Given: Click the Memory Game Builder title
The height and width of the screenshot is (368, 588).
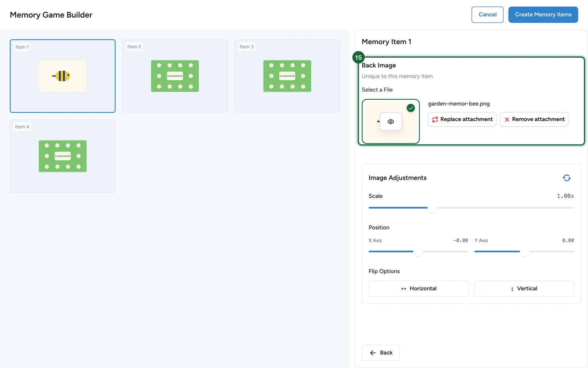Looking at the screenshot, I should (x=51, y=15).
